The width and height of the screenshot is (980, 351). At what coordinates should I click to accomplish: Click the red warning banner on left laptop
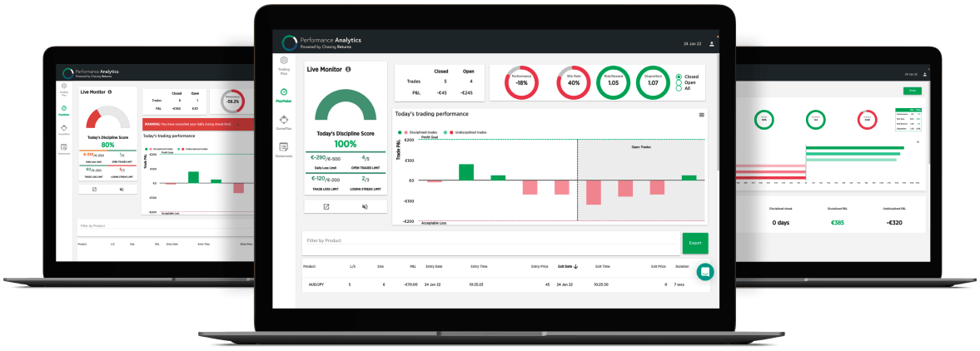pos(199,124)
